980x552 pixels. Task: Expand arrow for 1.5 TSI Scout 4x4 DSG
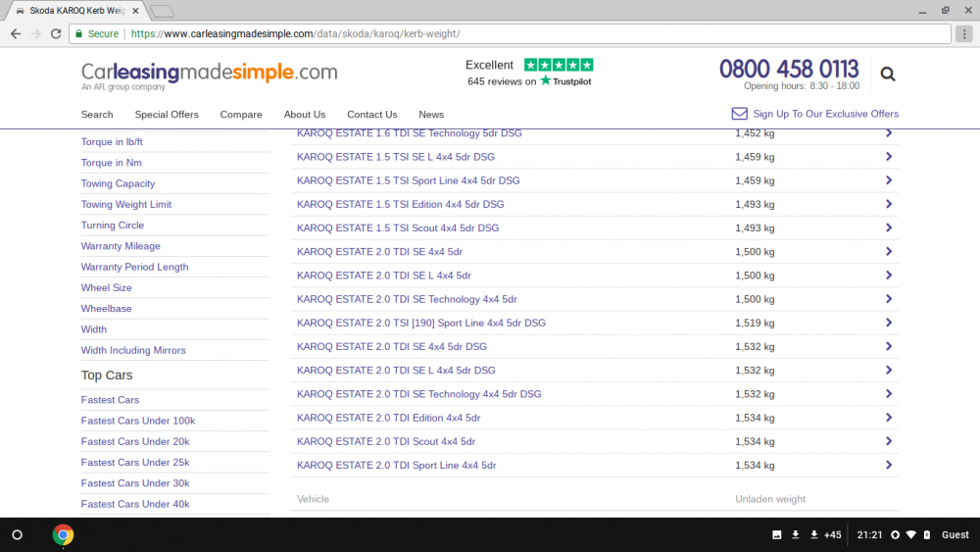(x=888, y=228)
